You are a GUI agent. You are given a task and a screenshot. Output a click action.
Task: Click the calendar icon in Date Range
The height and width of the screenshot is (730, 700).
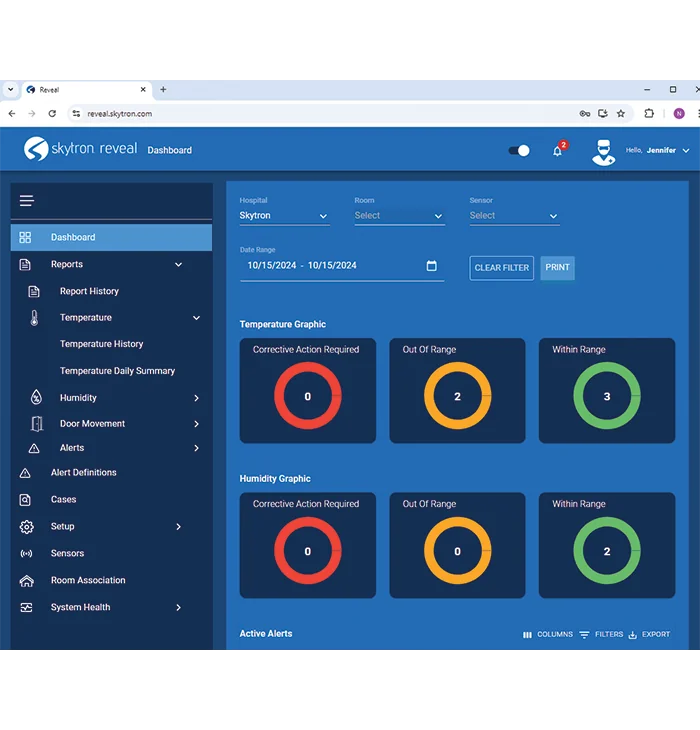[x=432, y=266]
